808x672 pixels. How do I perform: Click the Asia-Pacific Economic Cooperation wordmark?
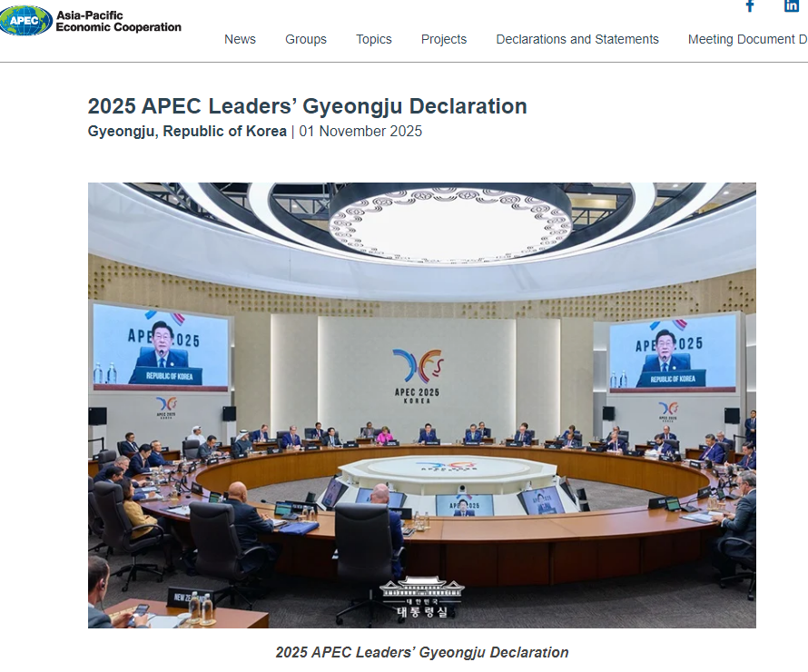click(x=118, y=22)
